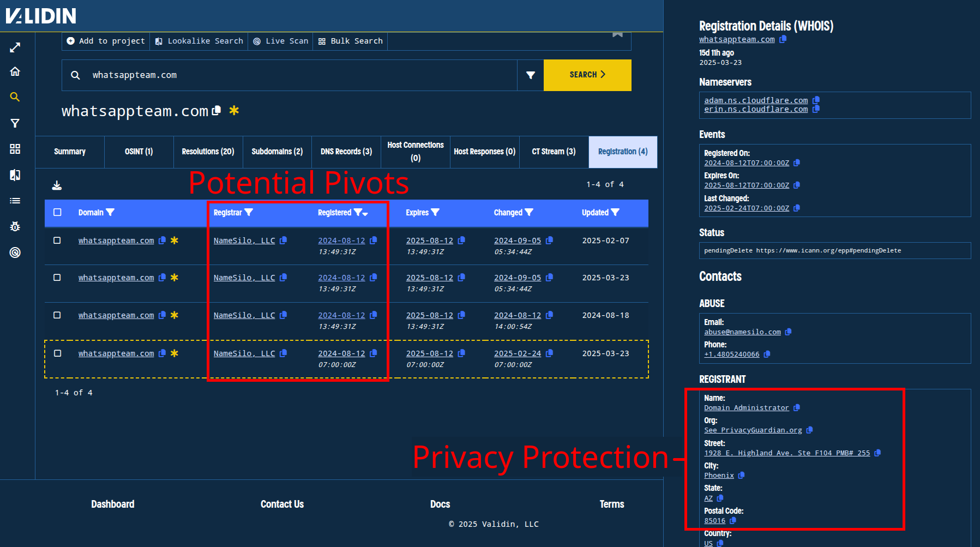Screen dimensions: 980x547
Task: Open the Terms footer link
Action: coord(612,504)
